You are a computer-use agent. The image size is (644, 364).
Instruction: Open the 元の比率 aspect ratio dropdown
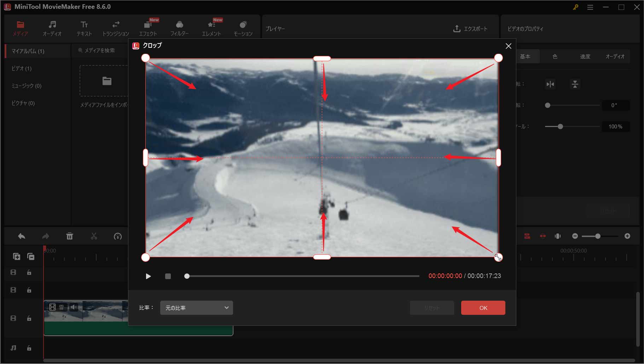196,308
